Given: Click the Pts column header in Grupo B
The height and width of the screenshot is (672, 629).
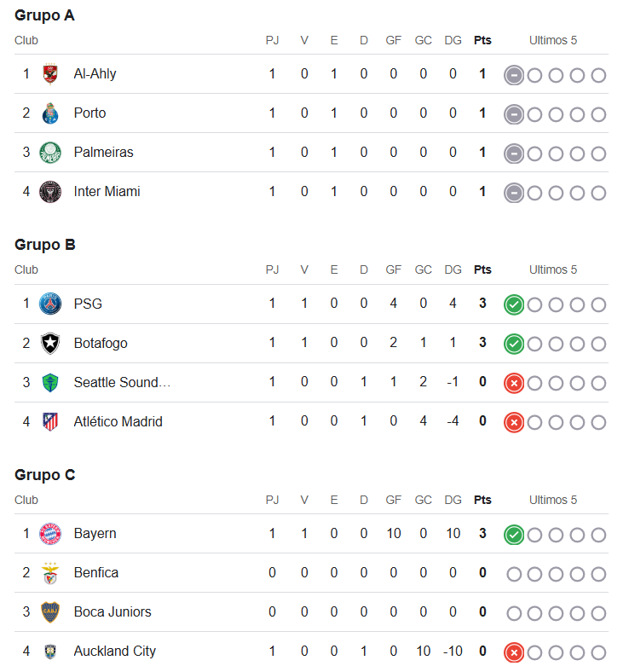Looking at the screenshot, I should [482, 269].
